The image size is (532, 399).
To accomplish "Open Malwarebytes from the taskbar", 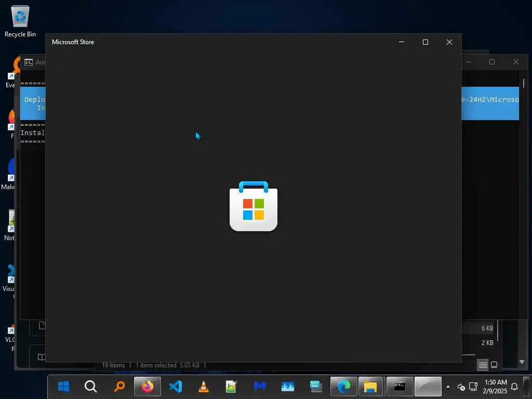I will [260, 386].
